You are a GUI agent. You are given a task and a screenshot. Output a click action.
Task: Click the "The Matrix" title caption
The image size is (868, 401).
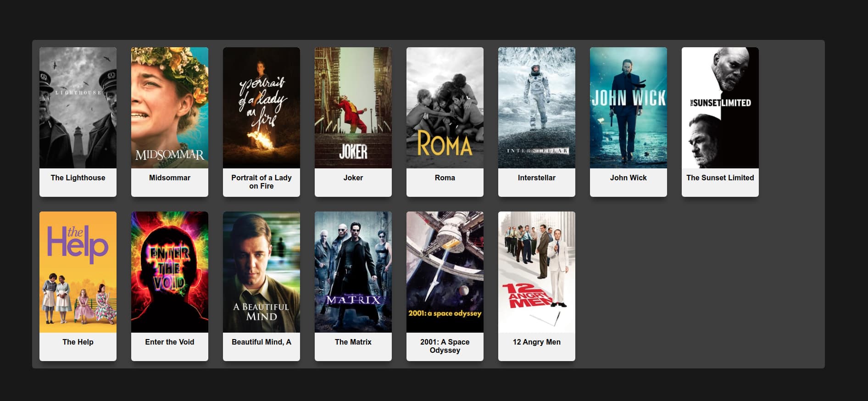(x=353, y=342)
